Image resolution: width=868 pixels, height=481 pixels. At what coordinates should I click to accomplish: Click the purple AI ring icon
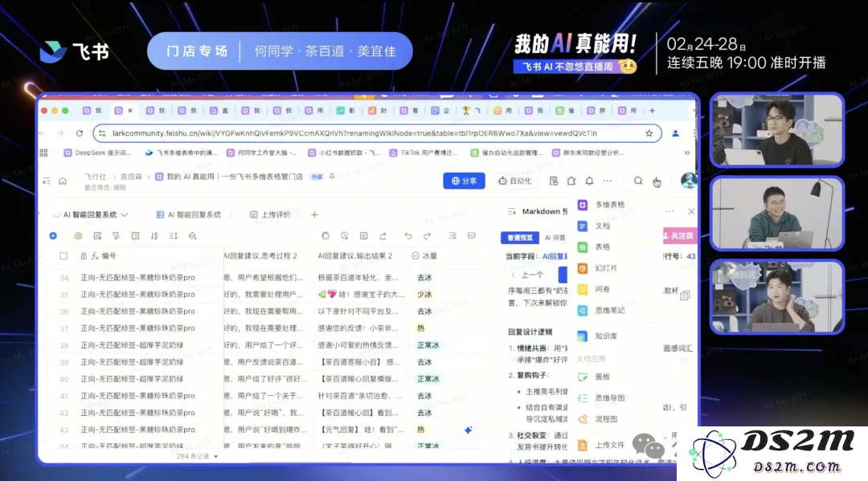point(325,235)
